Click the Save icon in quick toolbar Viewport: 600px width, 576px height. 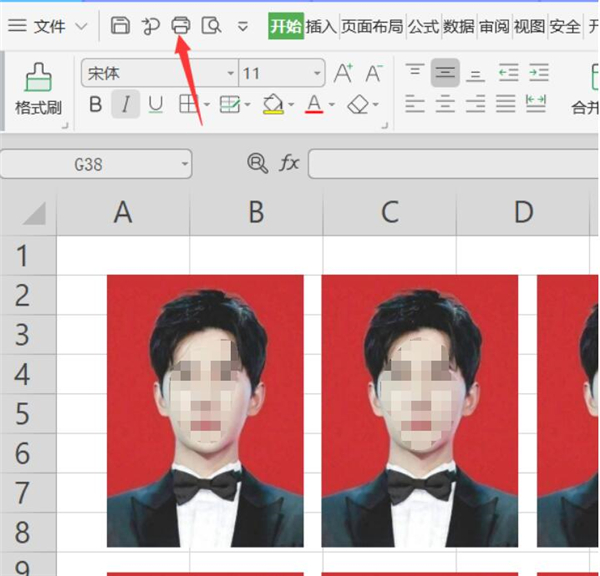click(x=120, y=26)
